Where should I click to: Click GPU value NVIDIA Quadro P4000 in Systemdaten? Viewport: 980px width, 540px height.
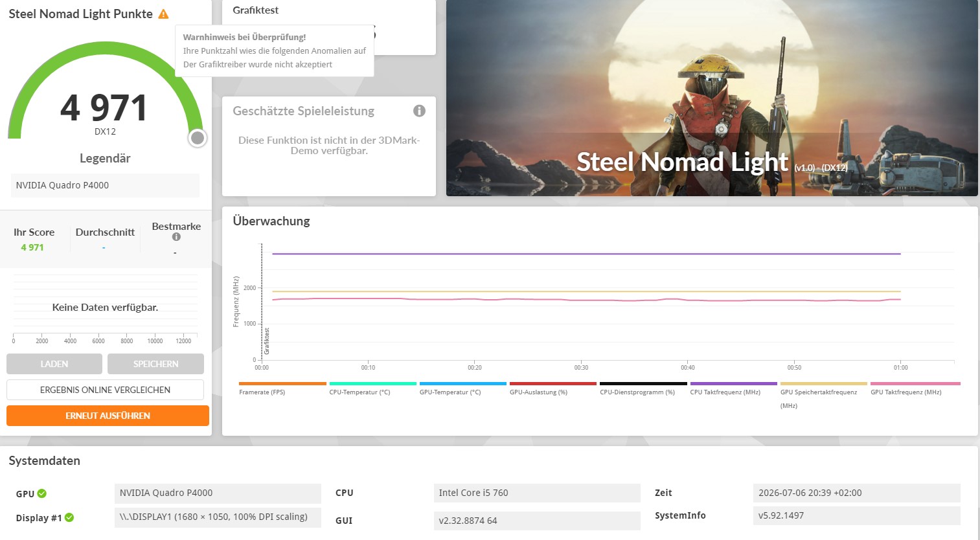tap(218, 493)
